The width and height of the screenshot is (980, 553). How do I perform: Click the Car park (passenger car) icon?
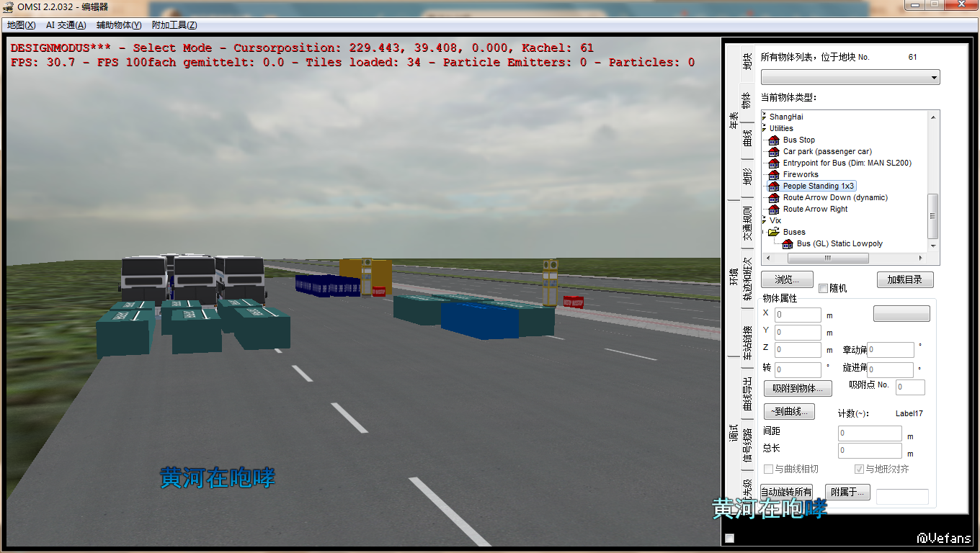click(x=774, y=151)
